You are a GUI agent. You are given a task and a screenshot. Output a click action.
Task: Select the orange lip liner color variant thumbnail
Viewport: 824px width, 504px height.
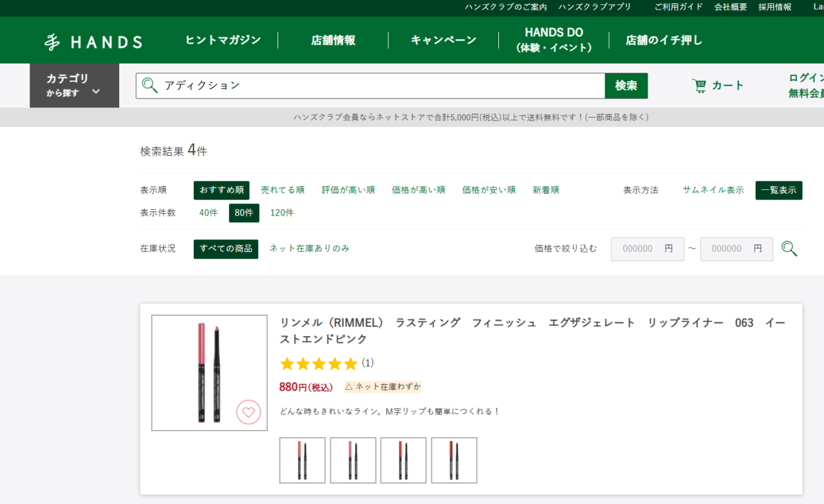(303, 460)
